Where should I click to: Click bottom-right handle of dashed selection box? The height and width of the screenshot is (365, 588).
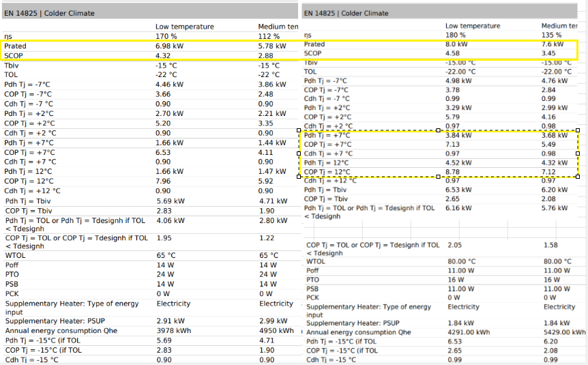point(578,176)
